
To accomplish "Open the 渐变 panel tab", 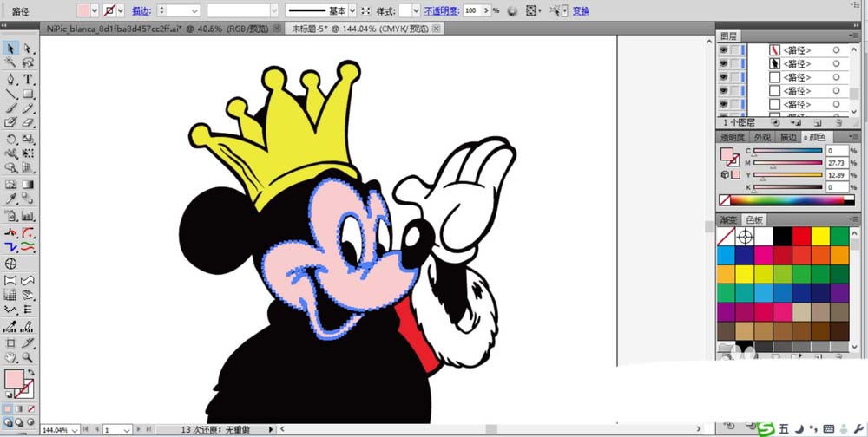I will click(728, 219).
